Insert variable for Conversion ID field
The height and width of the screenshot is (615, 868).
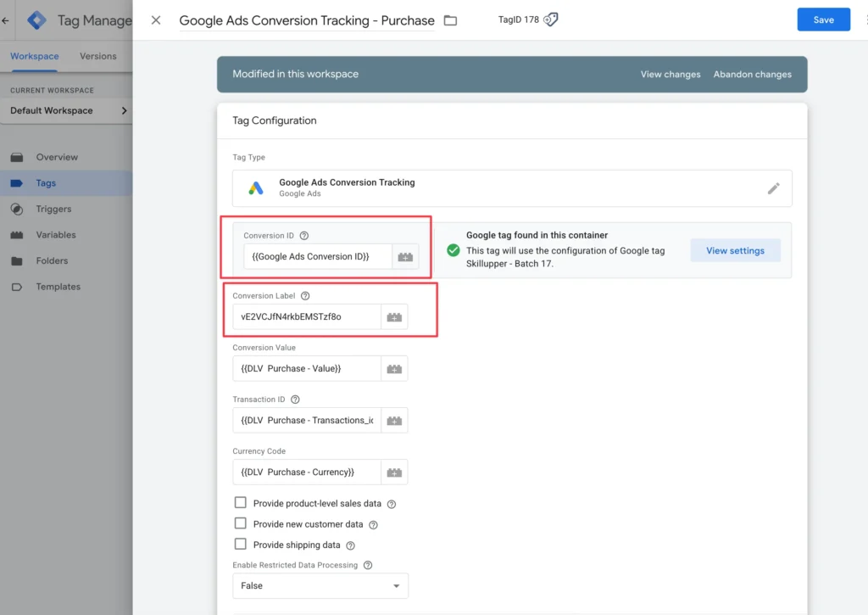(405, 257)
